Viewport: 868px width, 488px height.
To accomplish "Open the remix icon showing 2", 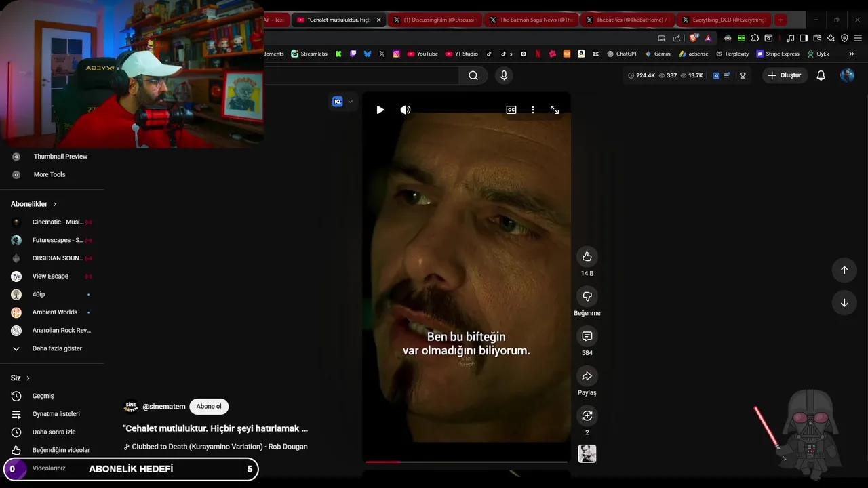I will [x=587, y=415].
